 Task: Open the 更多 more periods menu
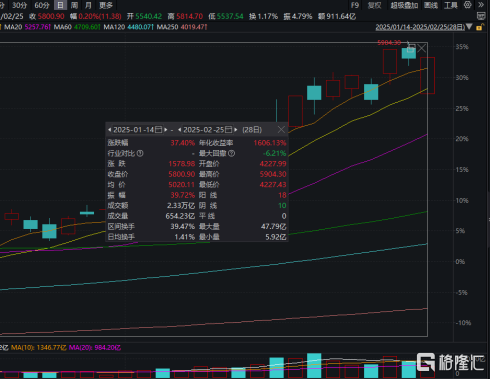[106, 5]
